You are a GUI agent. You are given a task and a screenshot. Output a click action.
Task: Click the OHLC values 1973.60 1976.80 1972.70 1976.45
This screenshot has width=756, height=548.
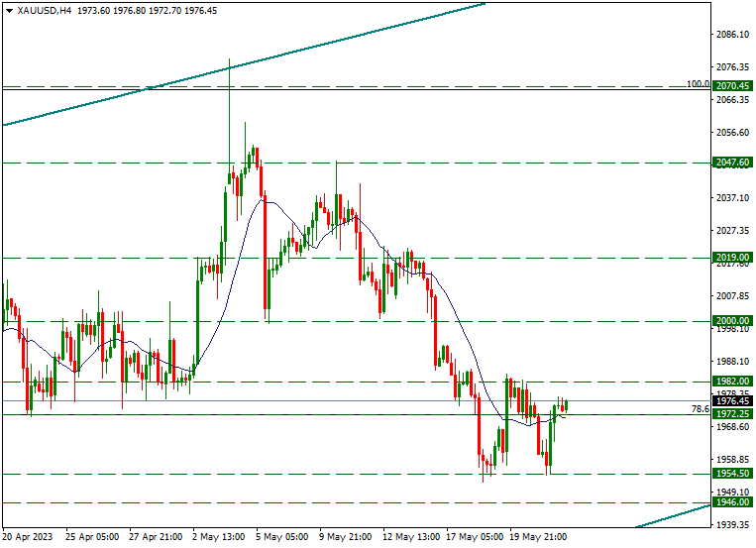click(147, 11)
